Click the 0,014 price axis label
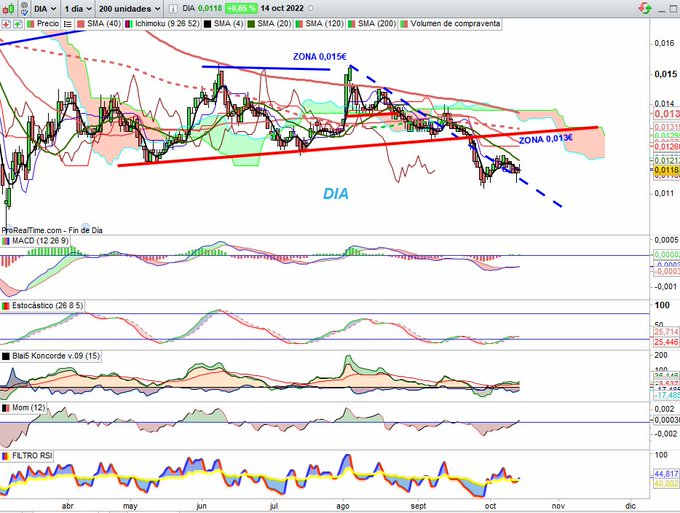The width and height of the screenshot is (680, 513). point(664,104)
